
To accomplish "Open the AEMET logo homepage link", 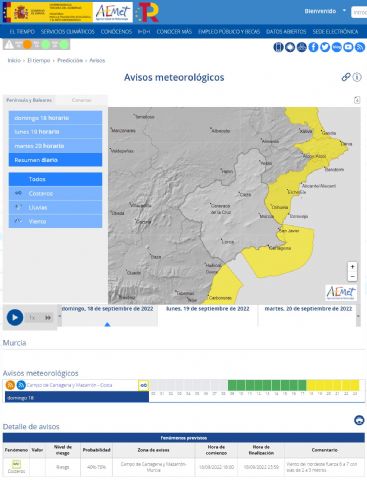I will (x=113, y=12).
